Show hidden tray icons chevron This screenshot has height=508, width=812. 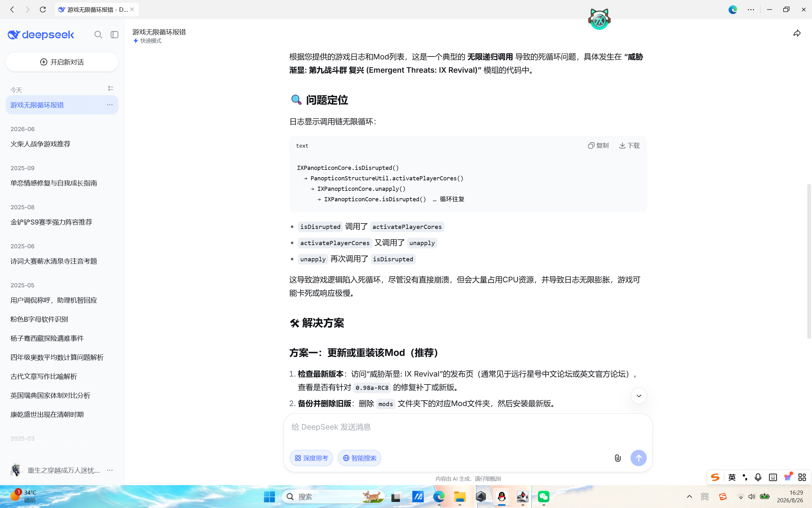point(690,497)
